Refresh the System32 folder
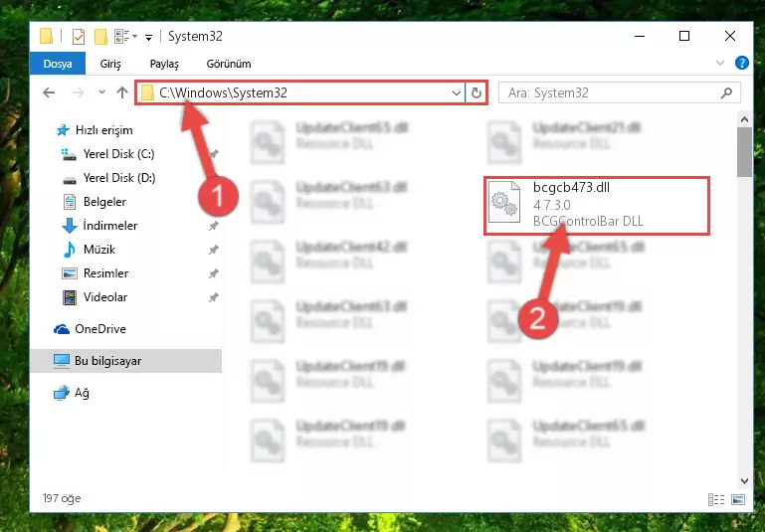The width and height of the screenshot is (765, 532). pos(477,92)
